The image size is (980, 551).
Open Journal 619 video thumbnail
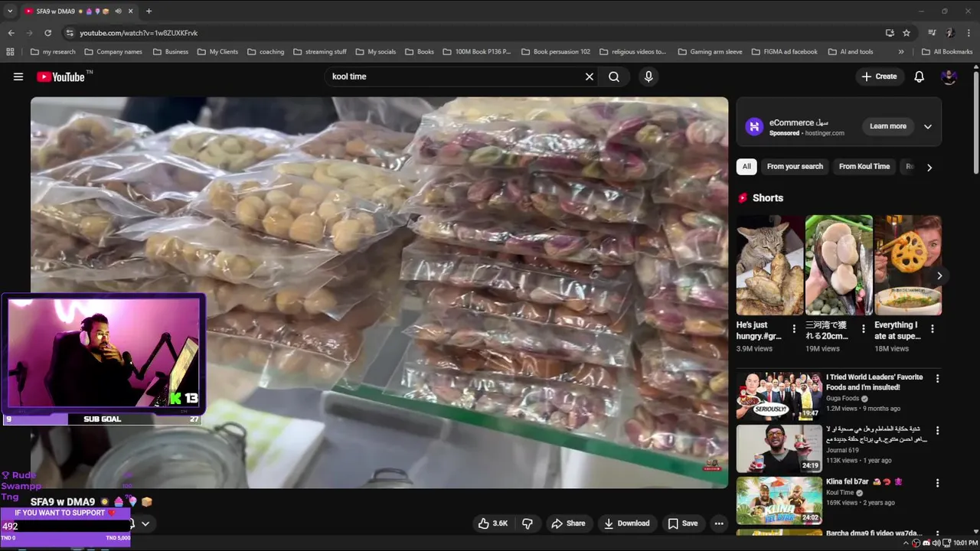click(779, 448)
